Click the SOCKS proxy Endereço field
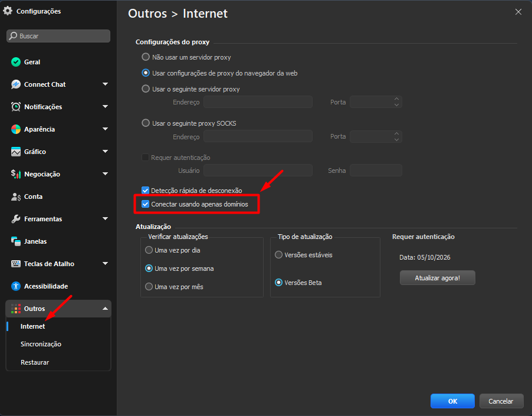The width and height of the screenshot is (532, 416). click(258, 136)
